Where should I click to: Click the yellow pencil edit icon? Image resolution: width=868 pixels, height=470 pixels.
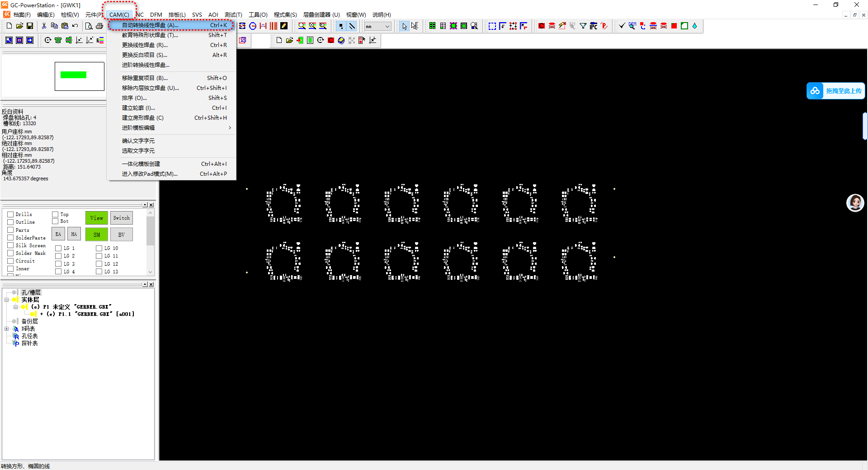pos(284,26)
